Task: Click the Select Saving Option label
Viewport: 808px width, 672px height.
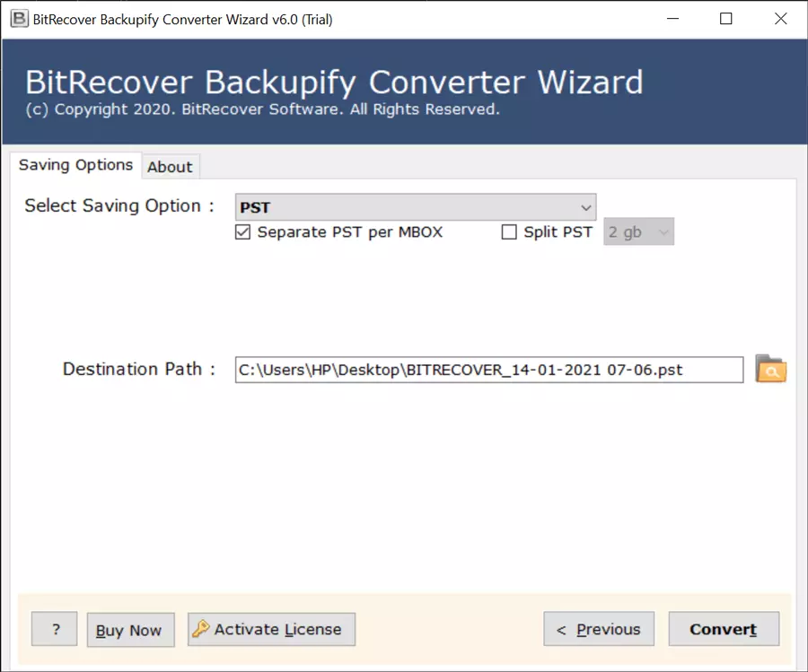Action: [119, 206]
